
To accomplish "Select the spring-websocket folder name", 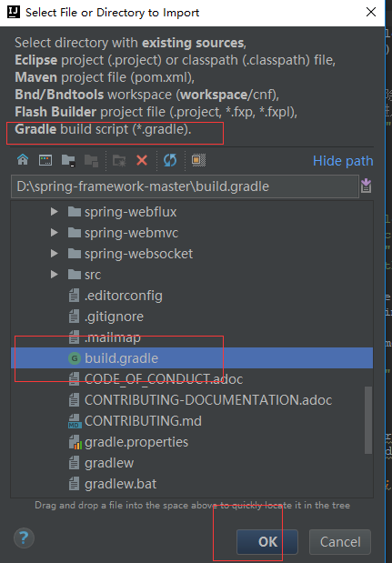I will [x=138, y=254].
